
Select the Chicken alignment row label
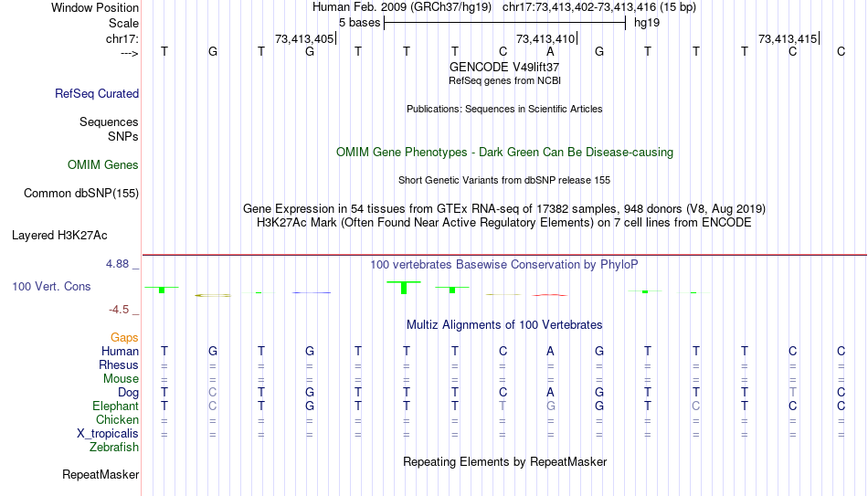tap(117, 419)
